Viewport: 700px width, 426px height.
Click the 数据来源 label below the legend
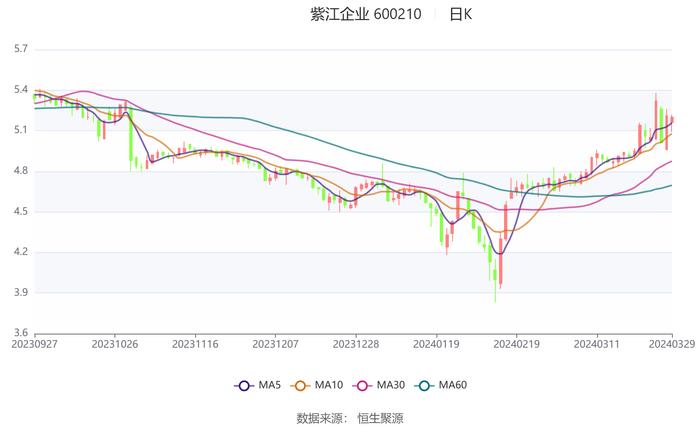(x=320, y=418)
